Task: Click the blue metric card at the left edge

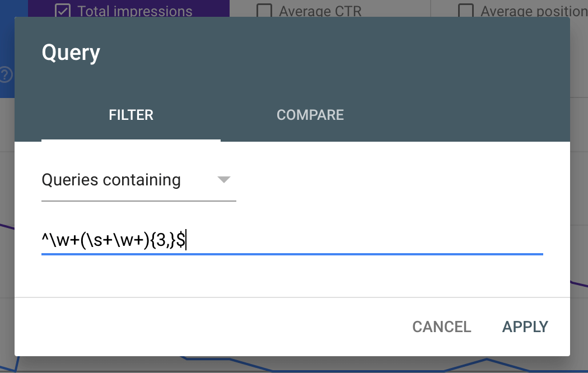Action: click(x=7, y=49)
